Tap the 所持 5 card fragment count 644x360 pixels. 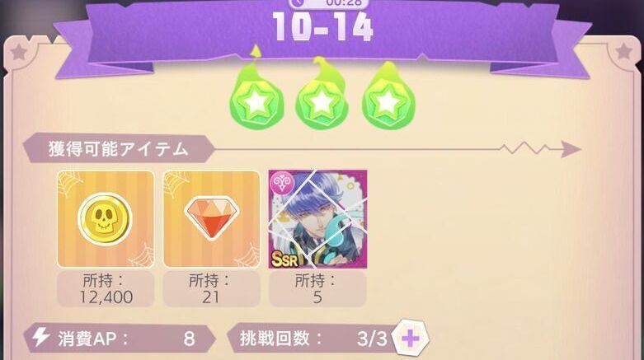tap(317, 288)
